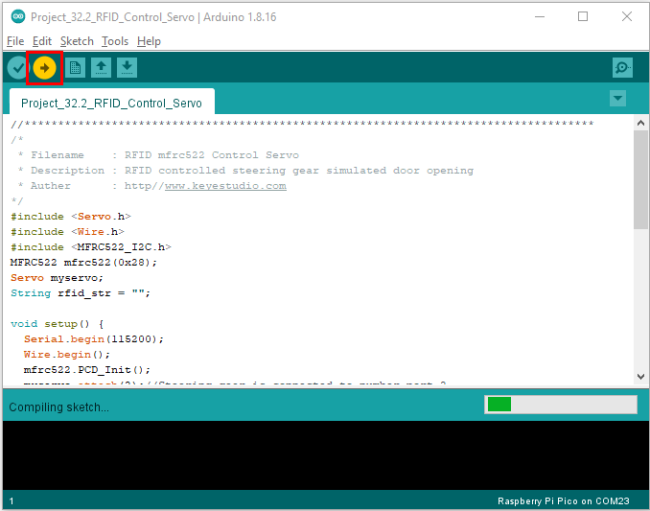Viewport: 650px width, 511px height.
Task: Open the tab options dropdown arrow
Action: pyautogui.click(x=618, y=99)
